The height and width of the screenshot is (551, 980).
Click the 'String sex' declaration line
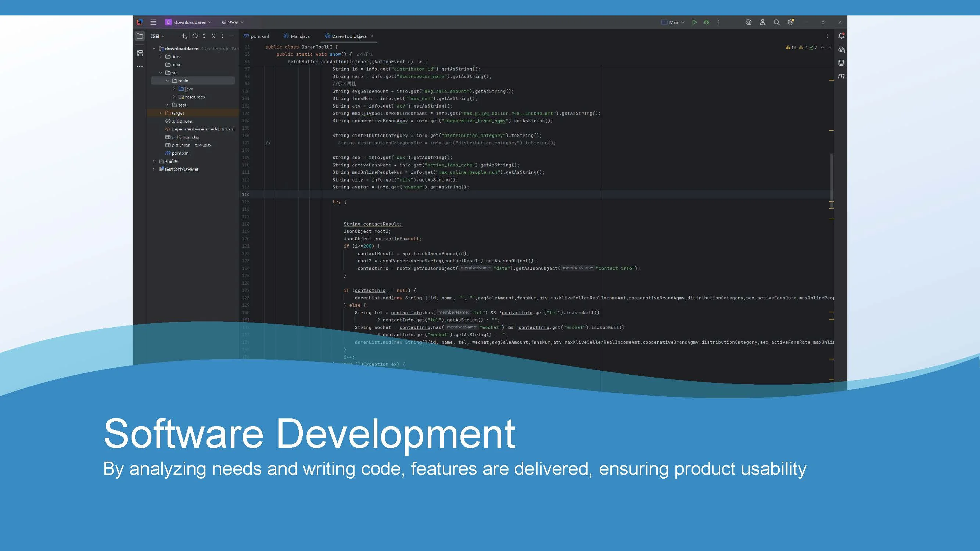[x=392, y=158]
